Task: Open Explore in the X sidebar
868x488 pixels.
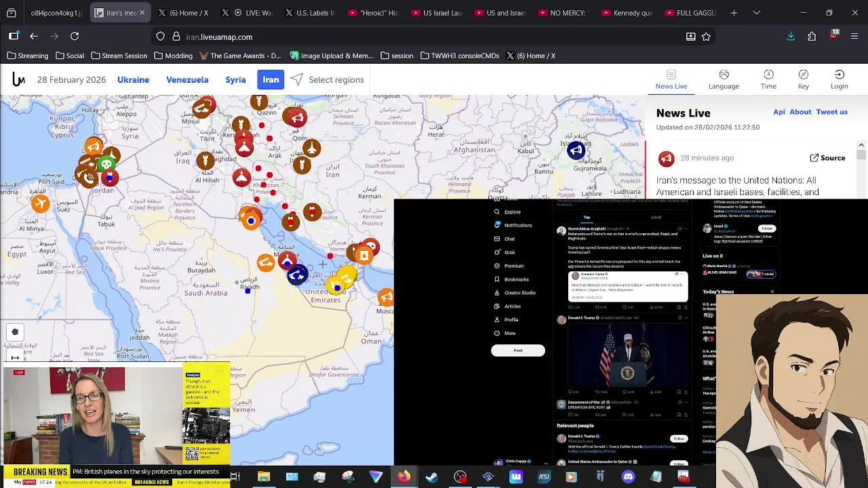Action: tap(507, 212)
